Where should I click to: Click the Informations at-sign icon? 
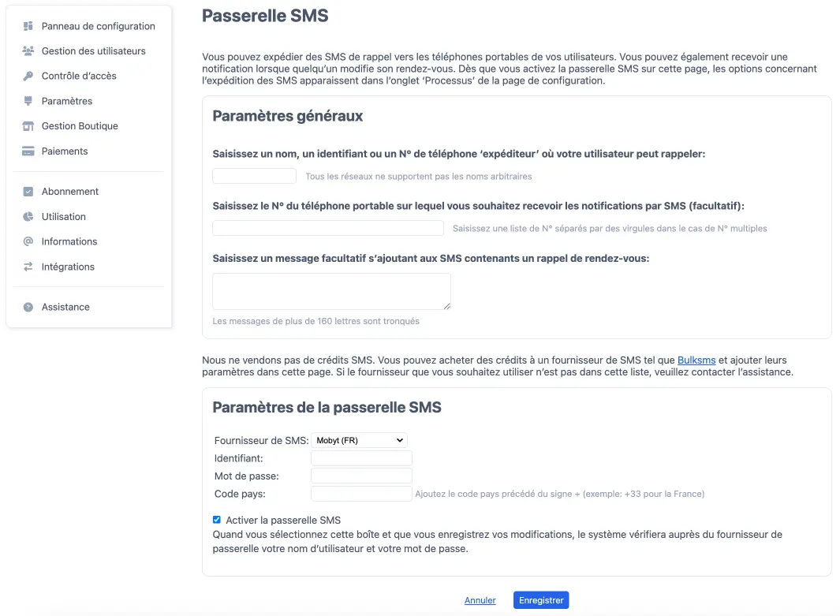tap(28, 241)
